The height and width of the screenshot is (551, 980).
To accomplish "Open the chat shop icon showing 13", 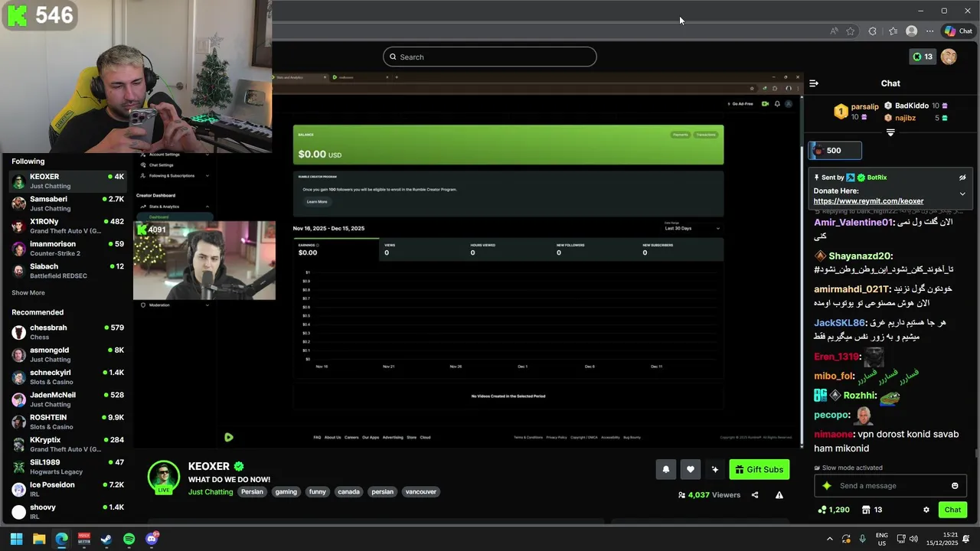I will (872, 510).
